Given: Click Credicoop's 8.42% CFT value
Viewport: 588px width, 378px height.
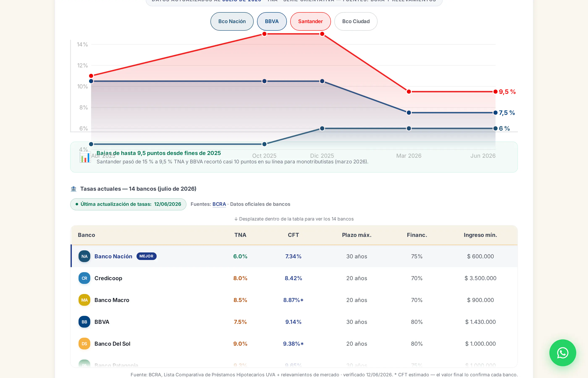Looking at the screenshot, I should (293, 278).
